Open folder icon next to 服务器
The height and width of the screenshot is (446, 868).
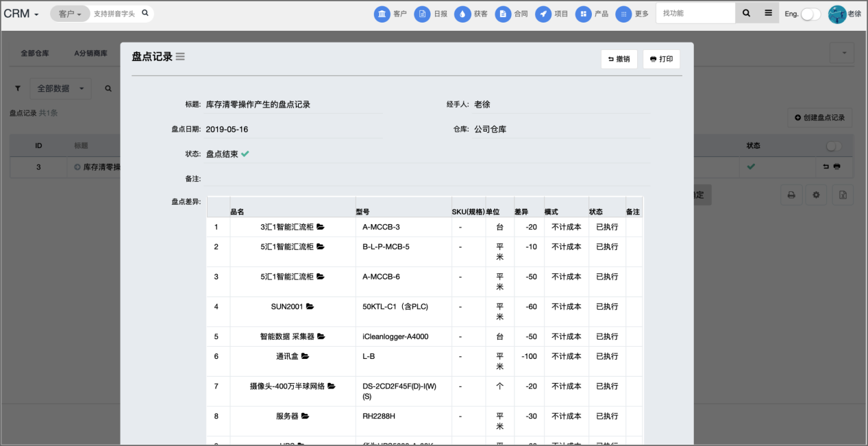click(x=305, y=416)
